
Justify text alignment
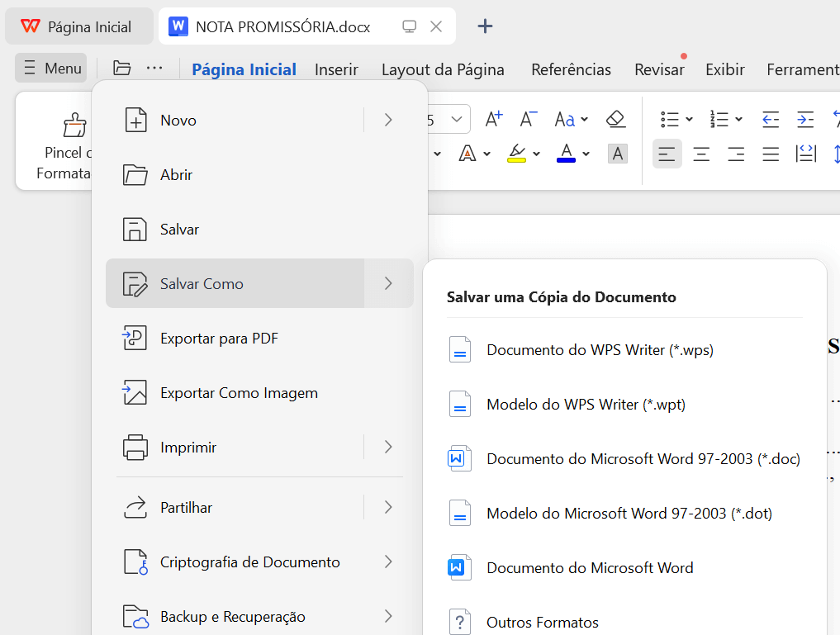771,154
